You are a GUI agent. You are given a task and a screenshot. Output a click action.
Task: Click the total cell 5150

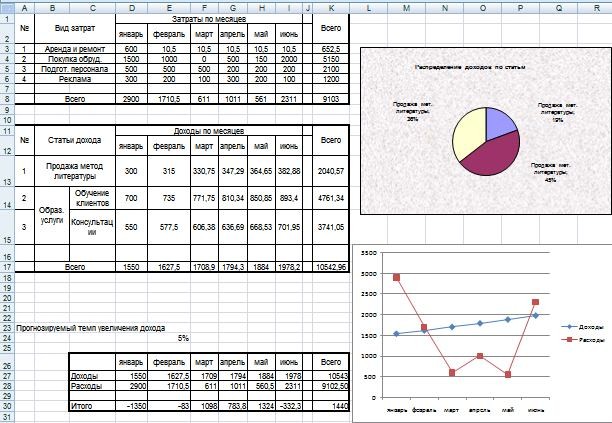point(331,59)
